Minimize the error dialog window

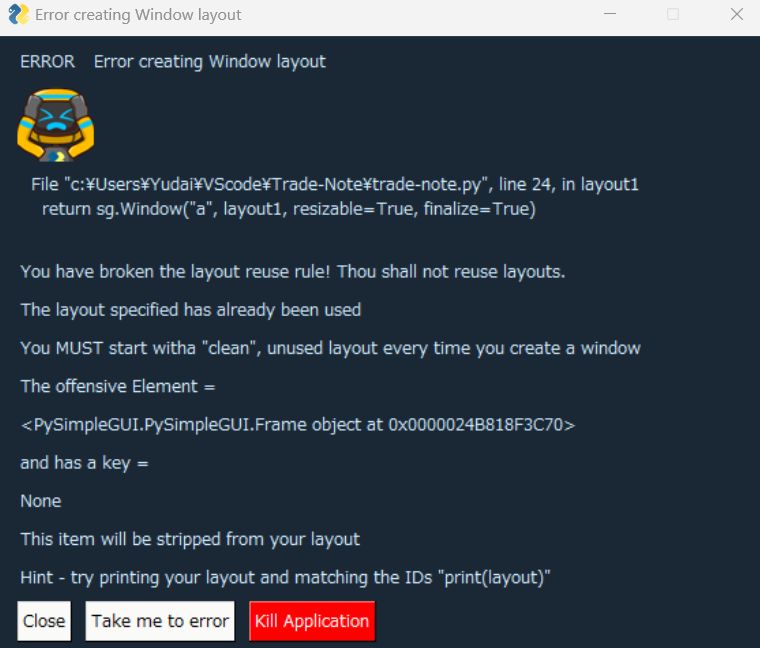pyautogui.click(x=610, y=14)
